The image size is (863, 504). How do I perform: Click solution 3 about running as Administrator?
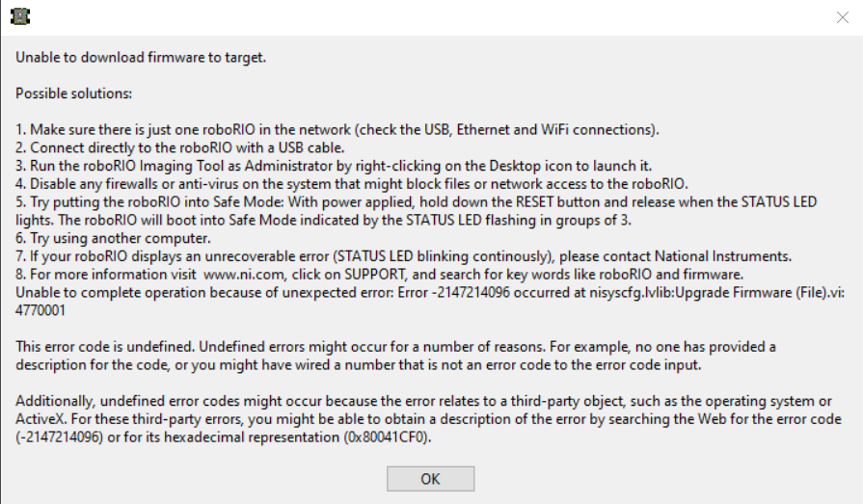pos(334,166)
